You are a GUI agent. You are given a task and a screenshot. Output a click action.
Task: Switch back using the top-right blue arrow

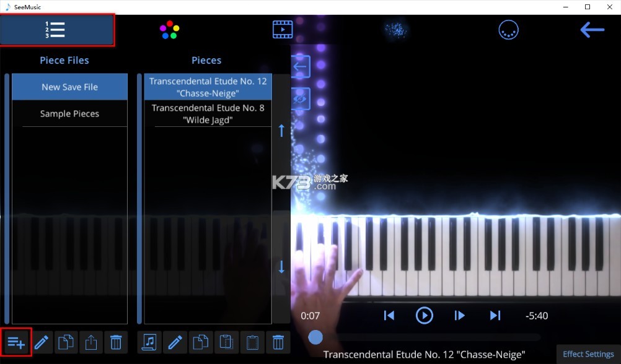point(592,29)
